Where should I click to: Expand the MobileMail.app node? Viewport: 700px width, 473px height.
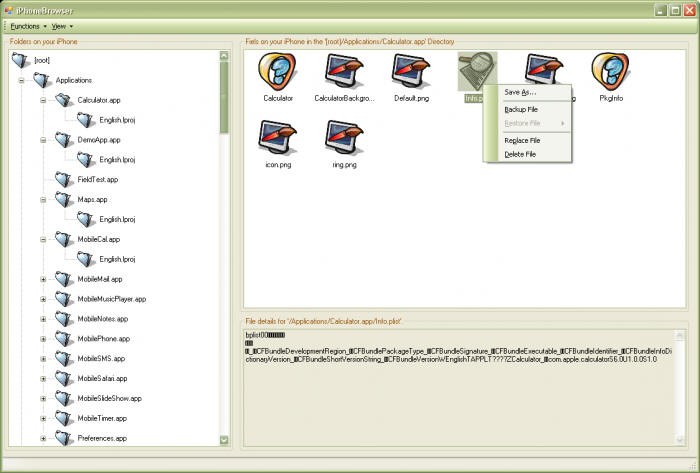tap(43, 279)
